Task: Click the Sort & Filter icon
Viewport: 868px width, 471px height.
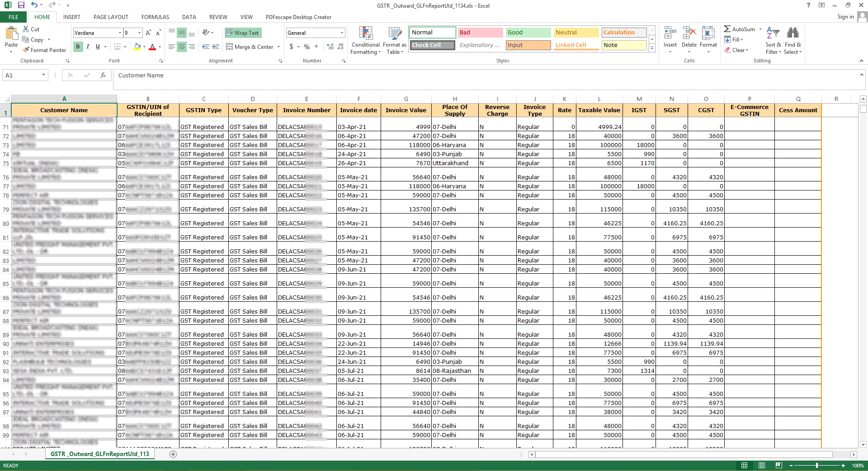Action: coord(773,41)
